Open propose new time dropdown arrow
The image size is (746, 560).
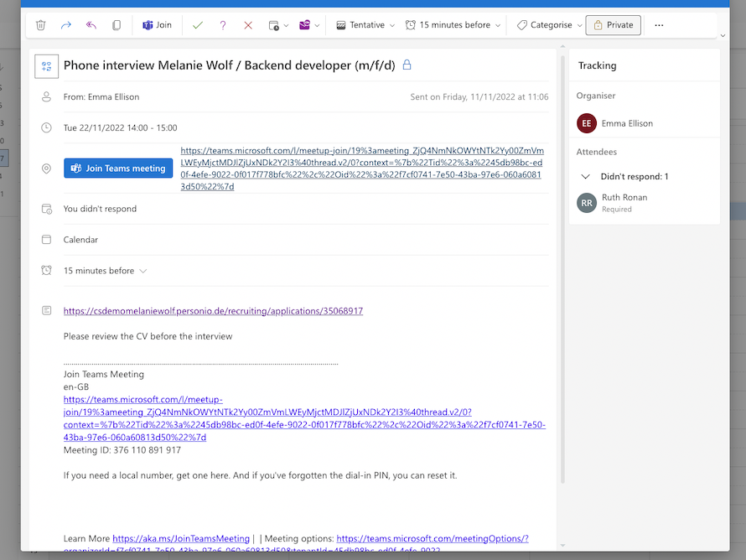286,26
